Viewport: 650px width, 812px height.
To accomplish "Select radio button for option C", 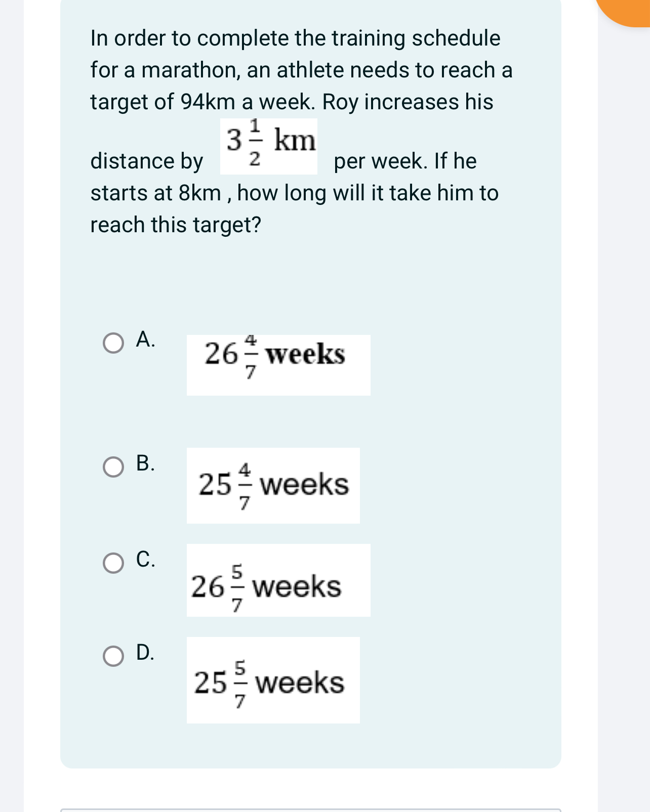I will point(113,564).
